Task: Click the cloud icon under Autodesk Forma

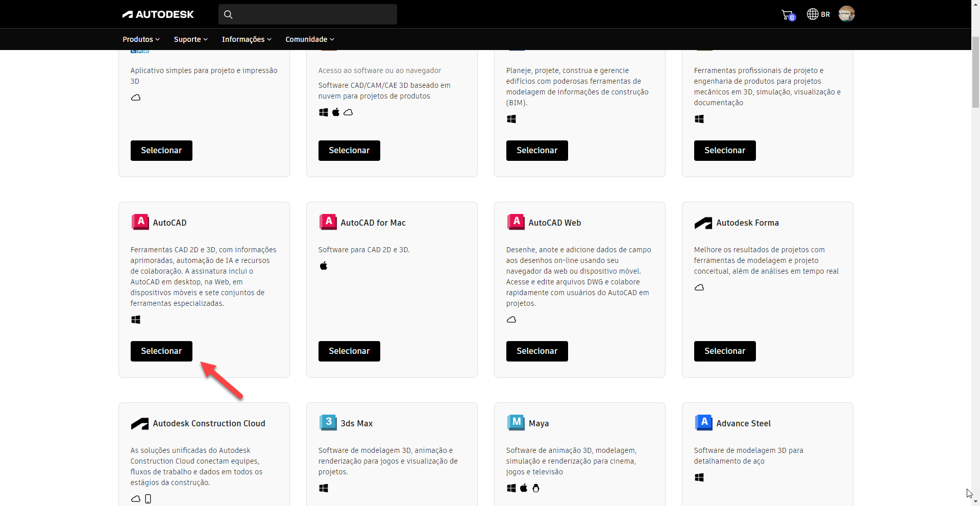Action: pyautogui.click(x=699, y=287)
